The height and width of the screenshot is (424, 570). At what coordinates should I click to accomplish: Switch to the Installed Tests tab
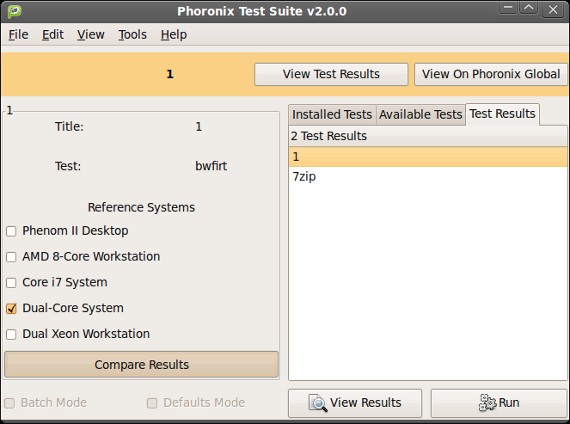click(x=332, y=115)
